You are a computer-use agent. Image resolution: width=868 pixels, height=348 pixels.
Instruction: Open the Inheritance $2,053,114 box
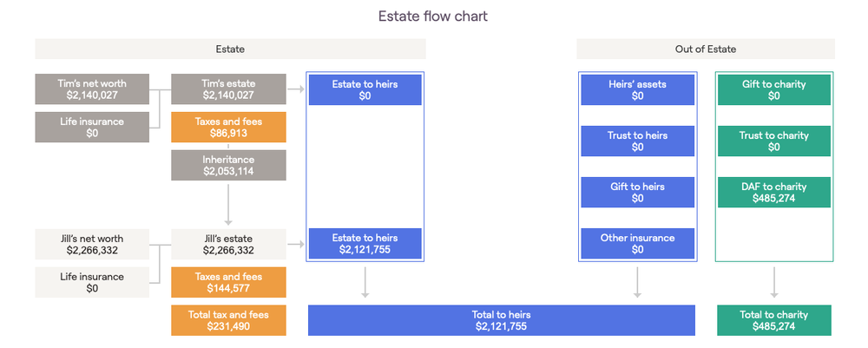click(228, 165)
